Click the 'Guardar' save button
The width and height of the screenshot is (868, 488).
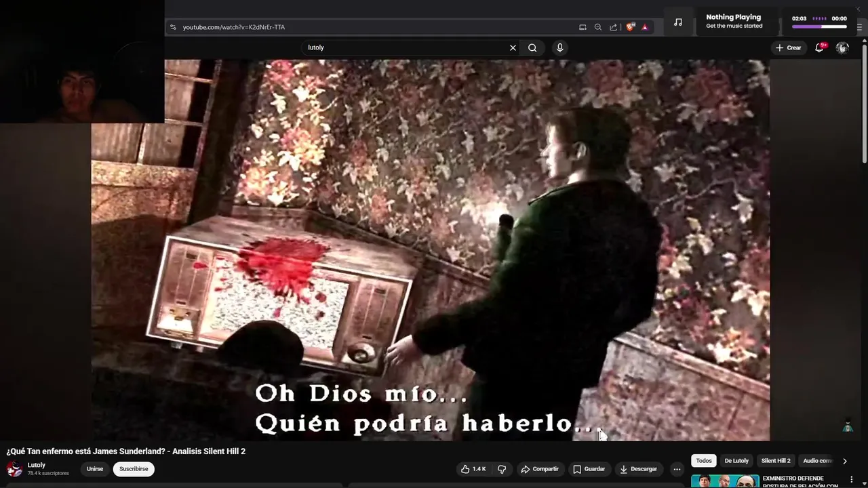click(589, 469)
